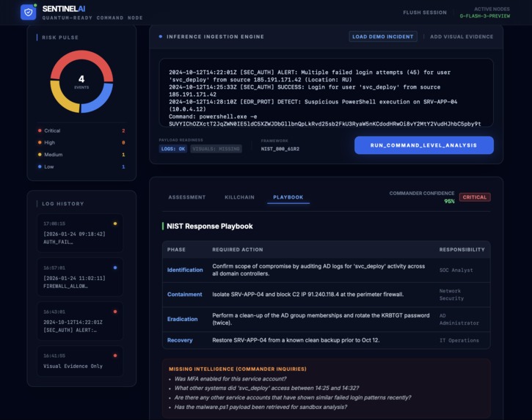Click the yellow status dot on AUTH_FAIL entry
The image size is (532, 420).
tap(115, 224)
